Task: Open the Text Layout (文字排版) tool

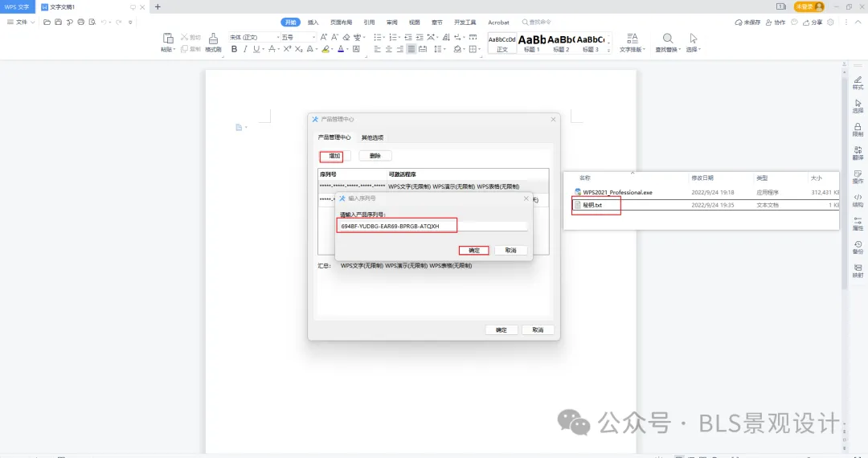Action: point(633,42)
